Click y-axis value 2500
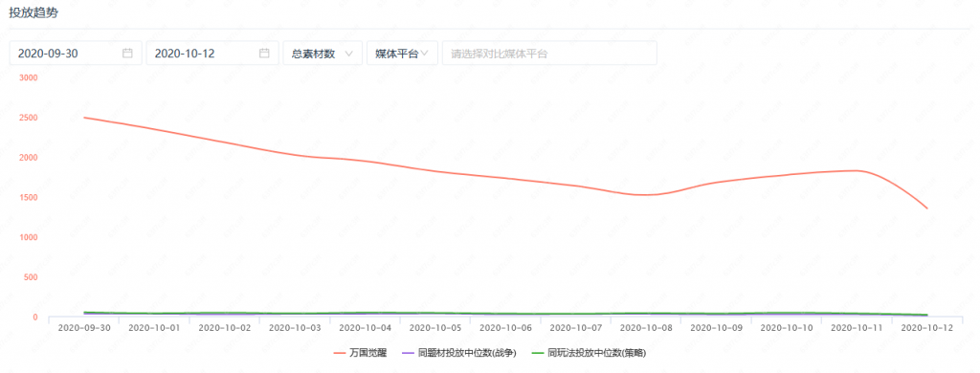This screenshot has width=980, height=373. [x=29, y=118]
